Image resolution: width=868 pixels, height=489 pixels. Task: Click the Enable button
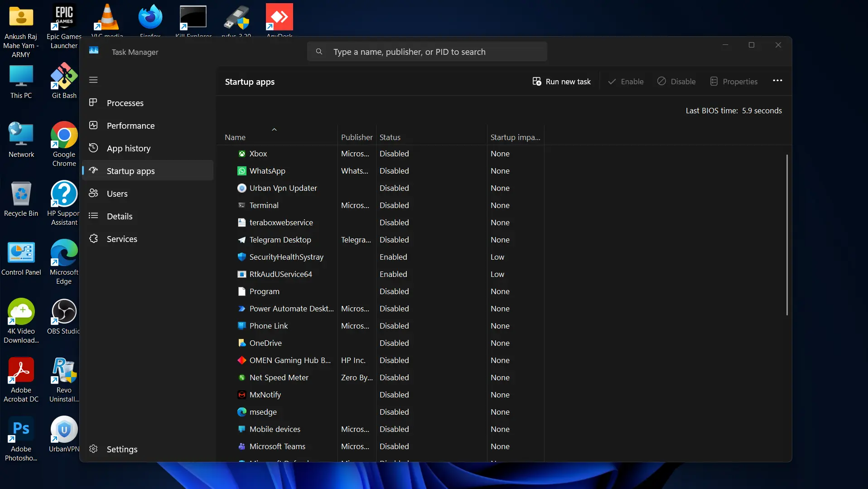626,82
